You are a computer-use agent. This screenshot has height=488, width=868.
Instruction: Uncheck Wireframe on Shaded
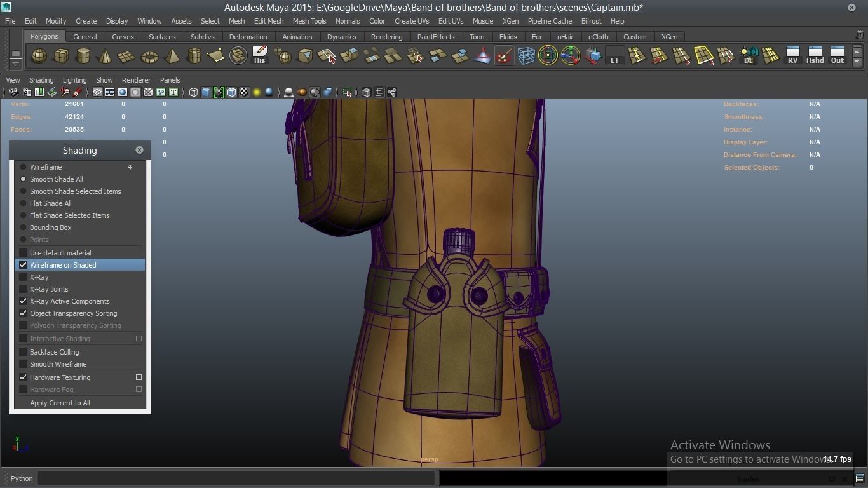coord(24,265)
